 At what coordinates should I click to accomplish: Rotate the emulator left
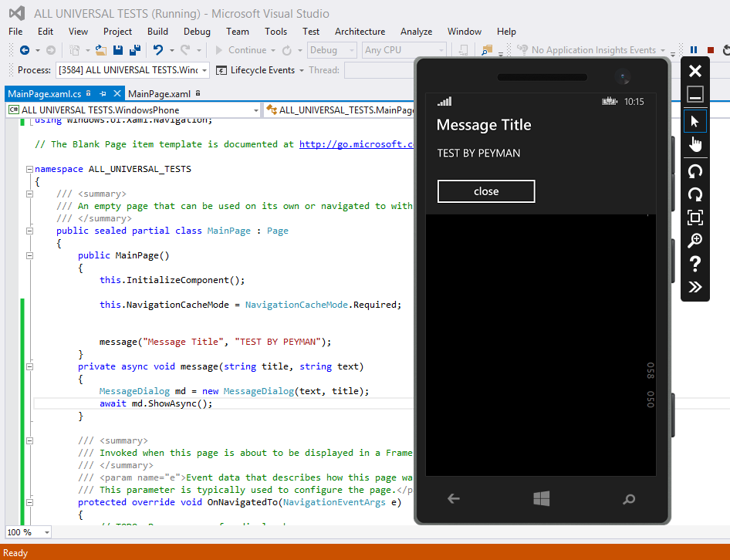pos(695,170)
